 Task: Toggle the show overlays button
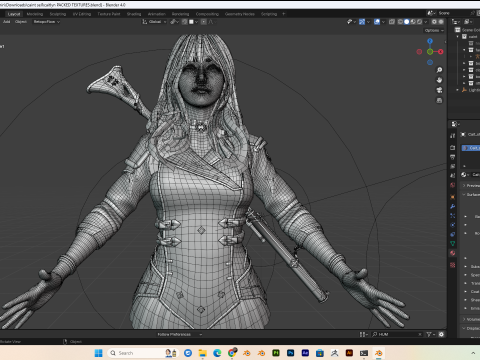click(x=377, y=22)
